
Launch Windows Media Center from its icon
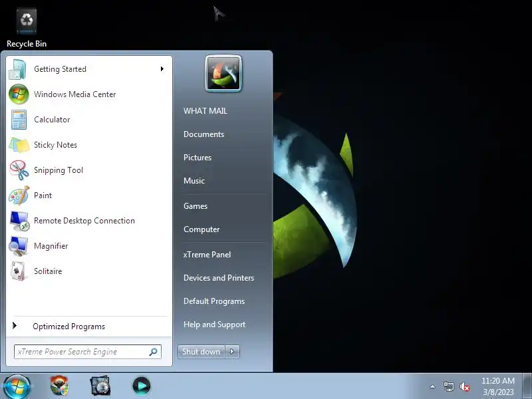coord(19,94)
